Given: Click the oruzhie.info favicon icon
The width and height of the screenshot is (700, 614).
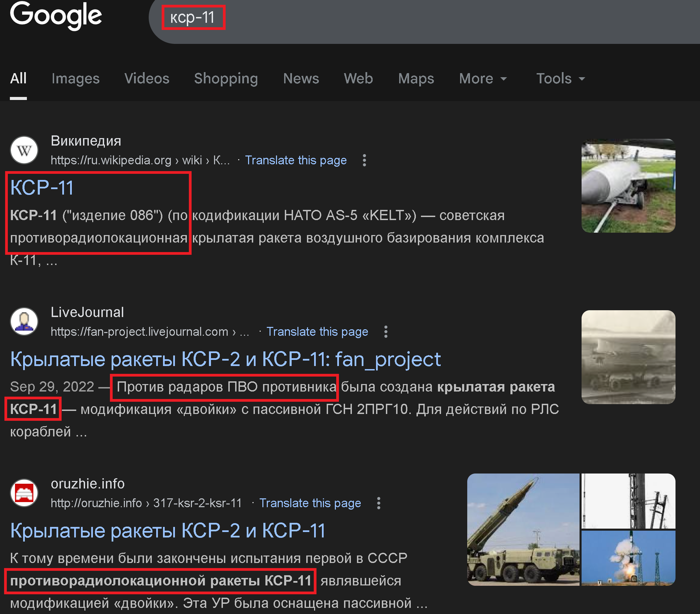Looking at the screenshot, I should (24, 493).
